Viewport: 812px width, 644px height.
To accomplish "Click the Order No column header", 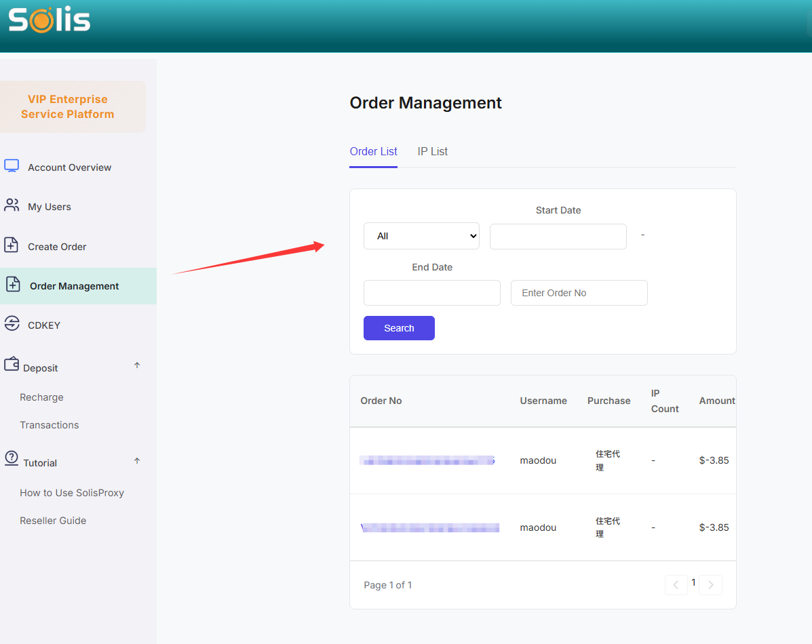I will 381,401.
